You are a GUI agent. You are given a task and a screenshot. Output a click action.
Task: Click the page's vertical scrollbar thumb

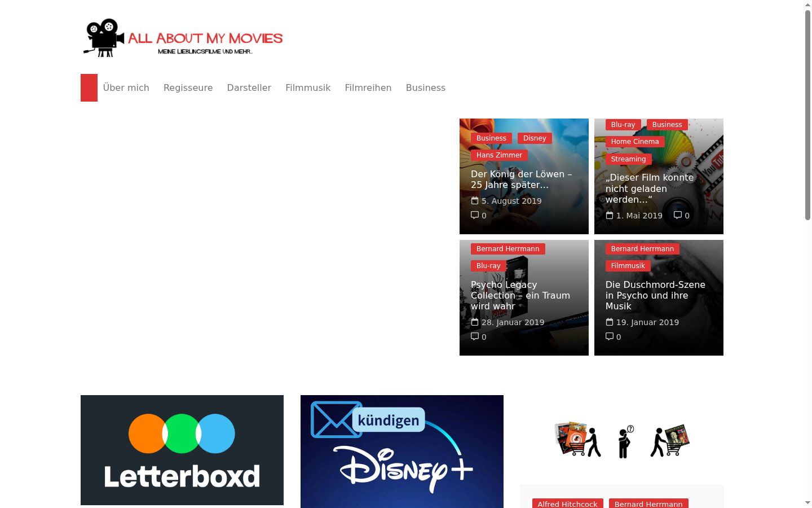pyautogui.click(x=807, y=115)
